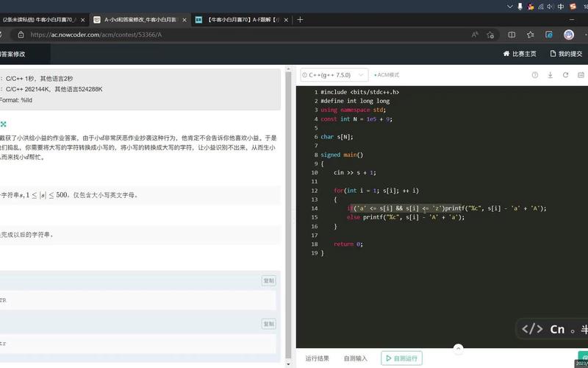
Task: Click the Sogou input tray icon
Action: click(573, 7)
